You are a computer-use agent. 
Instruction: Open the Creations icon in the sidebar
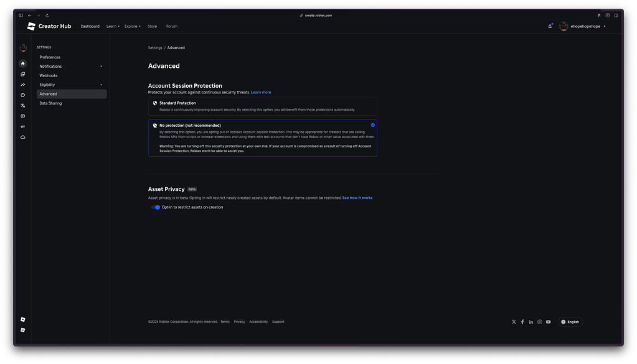click(23, 74)
